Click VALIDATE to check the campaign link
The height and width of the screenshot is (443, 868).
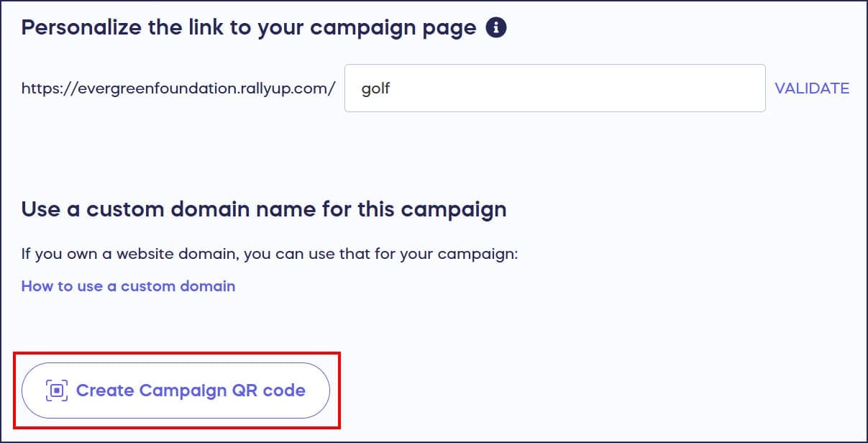coord(811,88)
